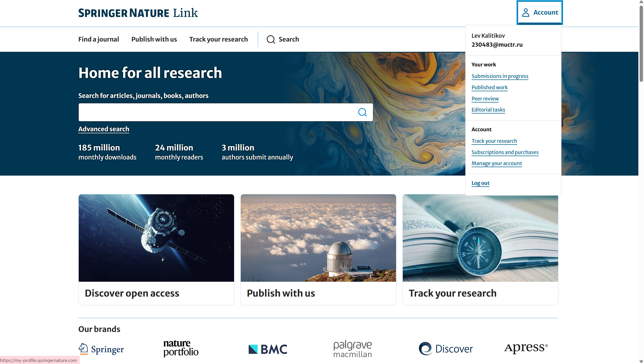Open the nature portfolio logo

point(181,348)
